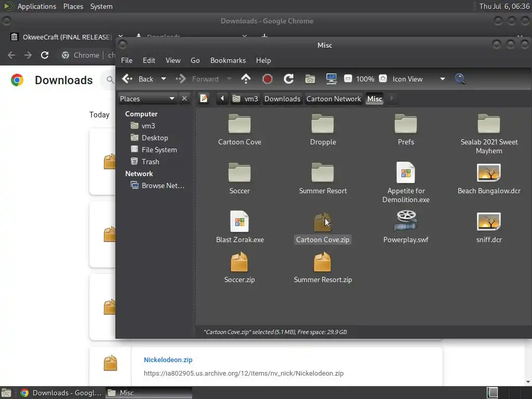Select Desktop in the Places sidebar
Screen dimensions: 532x399
149,138
